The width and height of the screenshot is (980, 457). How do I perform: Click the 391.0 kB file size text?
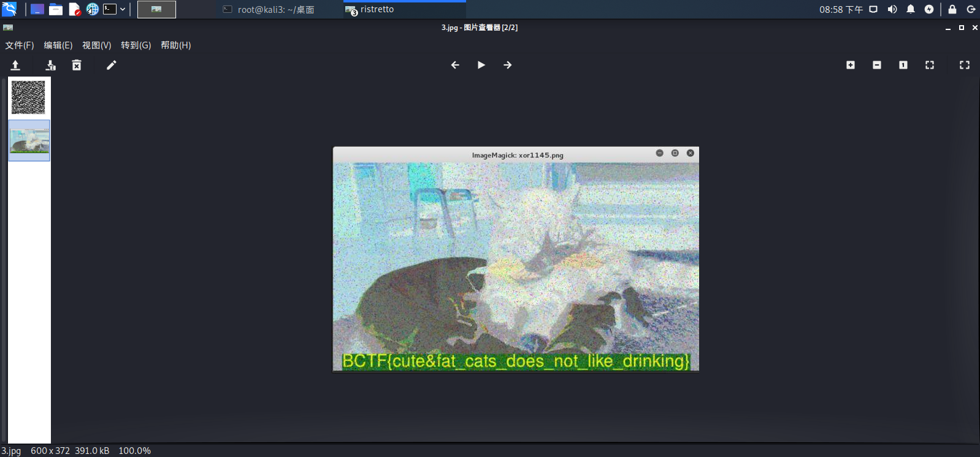92,450
